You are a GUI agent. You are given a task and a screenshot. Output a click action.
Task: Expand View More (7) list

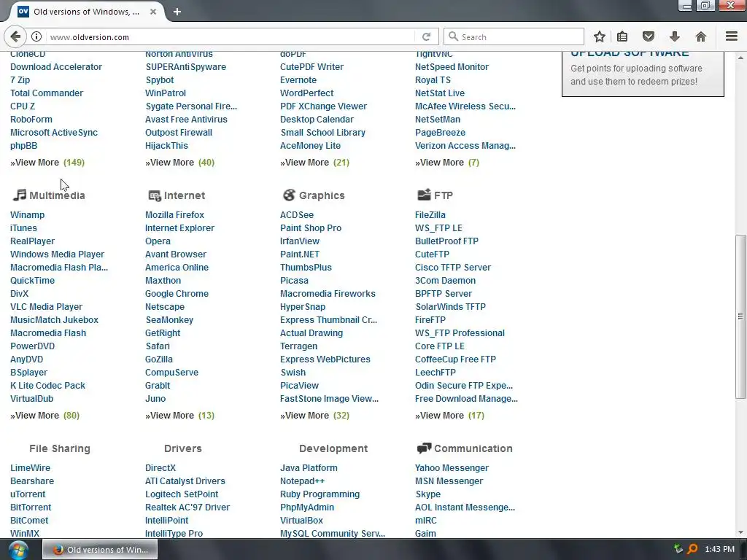pyautogui.click(x=447, y=163)
